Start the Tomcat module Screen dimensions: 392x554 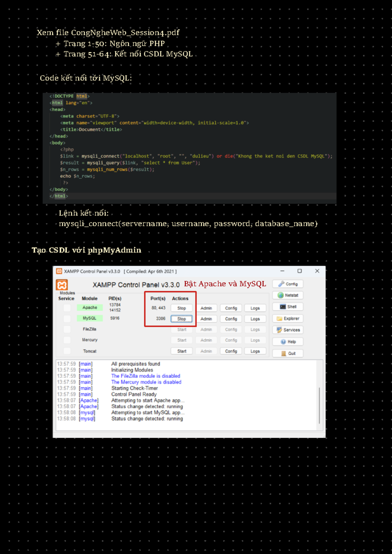[x=182, y=351]
